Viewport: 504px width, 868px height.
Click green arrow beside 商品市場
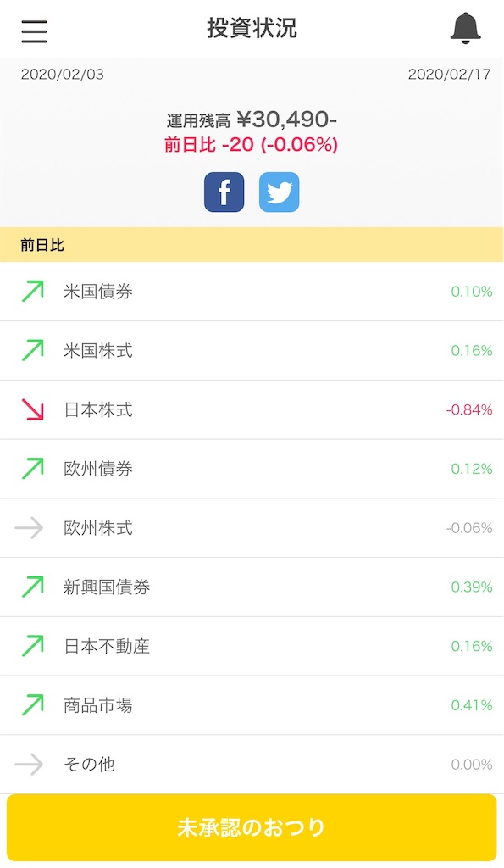(32, 704)
